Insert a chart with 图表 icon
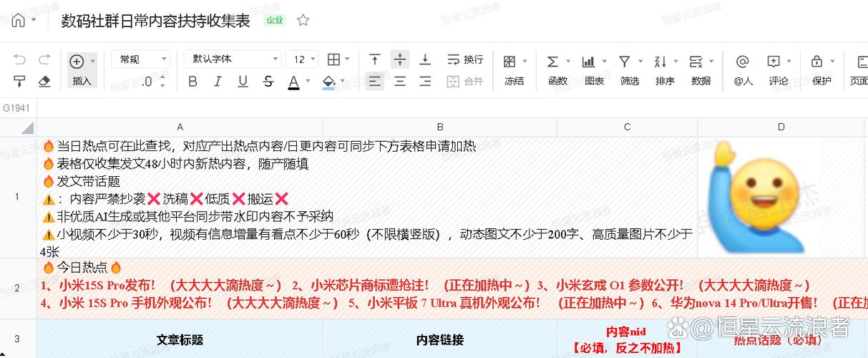868x358 pixels. pos(589,62)
